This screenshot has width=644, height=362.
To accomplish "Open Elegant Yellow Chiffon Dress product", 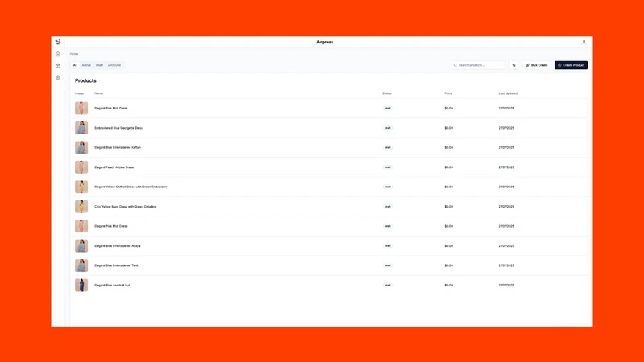I will (x=131, y=187).
